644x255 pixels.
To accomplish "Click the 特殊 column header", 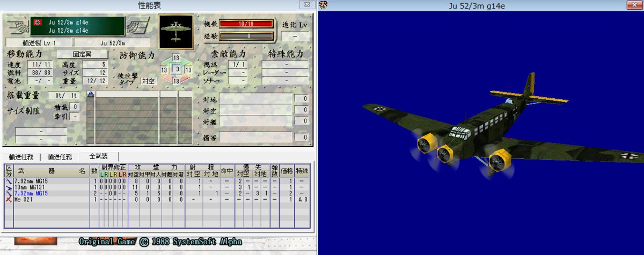I will (303, 171).
